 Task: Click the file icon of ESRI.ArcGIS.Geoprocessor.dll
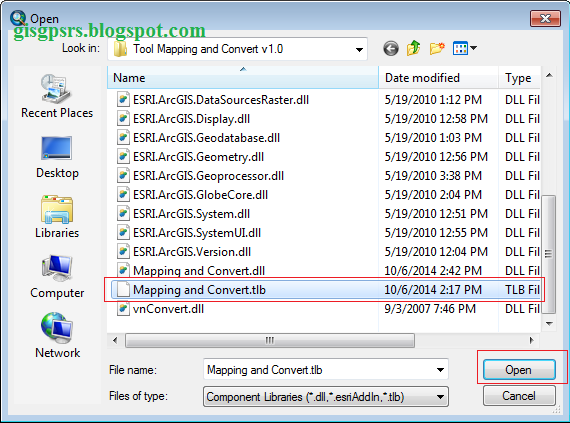coord(123,176)
